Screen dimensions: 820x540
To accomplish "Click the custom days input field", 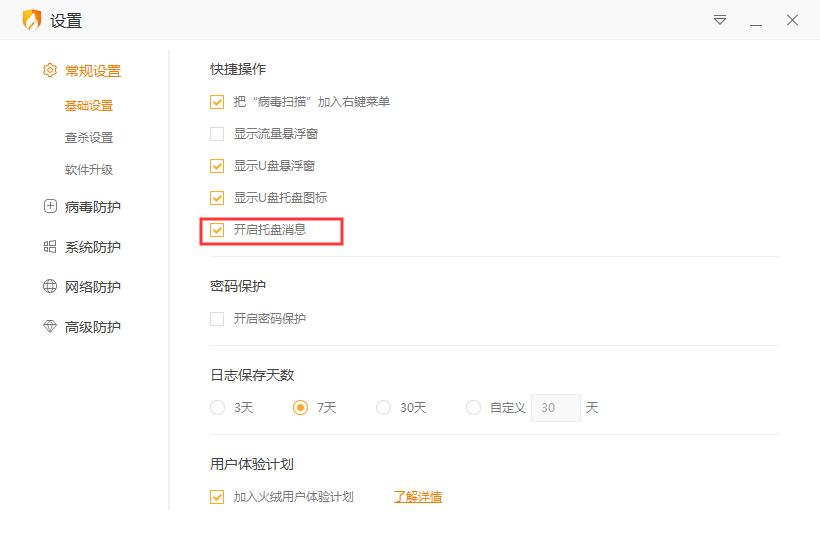I will click(x=555, y=408).
